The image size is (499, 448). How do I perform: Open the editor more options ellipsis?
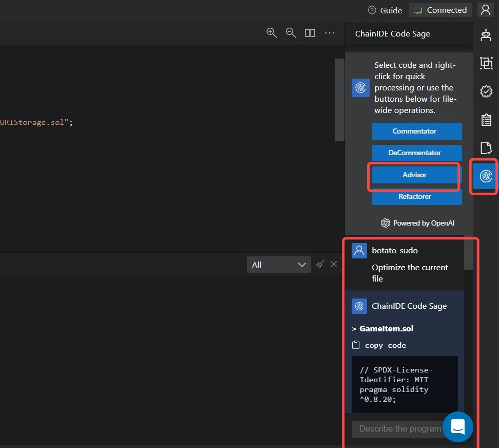(x=330, y=33)
